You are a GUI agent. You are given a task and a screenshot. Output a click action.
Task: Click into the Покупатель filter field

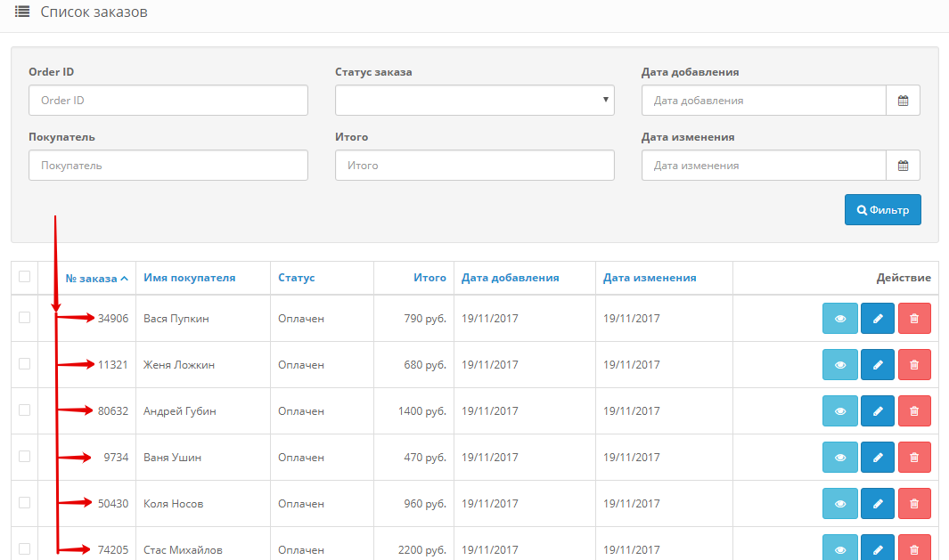[168, 165]
